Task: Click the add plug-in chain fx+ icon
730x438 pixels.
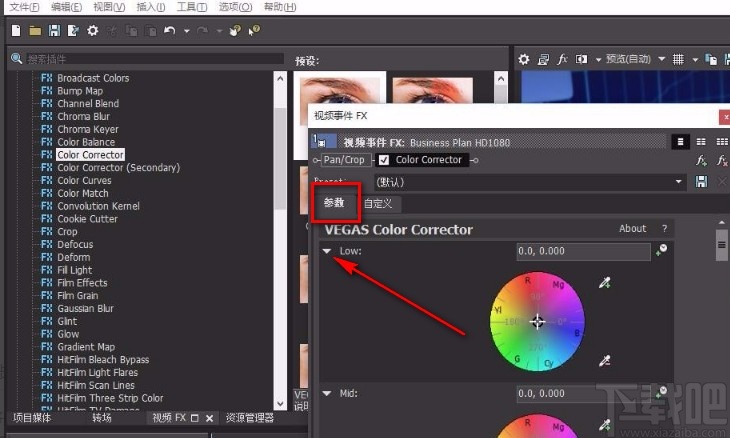Action: 701,161
